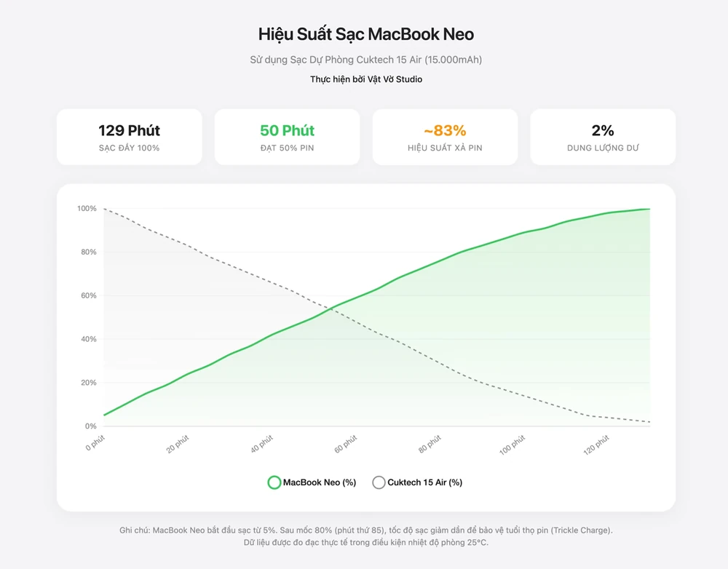The width and height of the screenshot is (728, 569).
Task: Toggle the Cuktech 15 Air (%) legend label
Action: tap(424, 482)
